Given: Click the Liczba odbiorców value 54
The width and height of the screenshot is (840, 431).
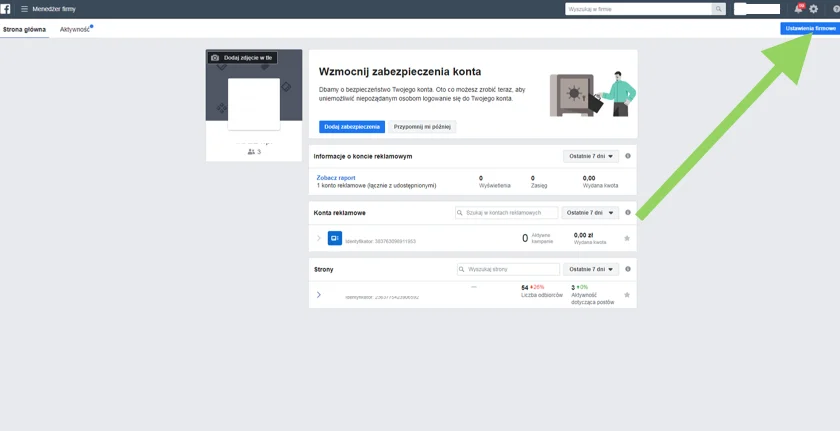Looking at the screenshot, I should click(x=524, y=288).
